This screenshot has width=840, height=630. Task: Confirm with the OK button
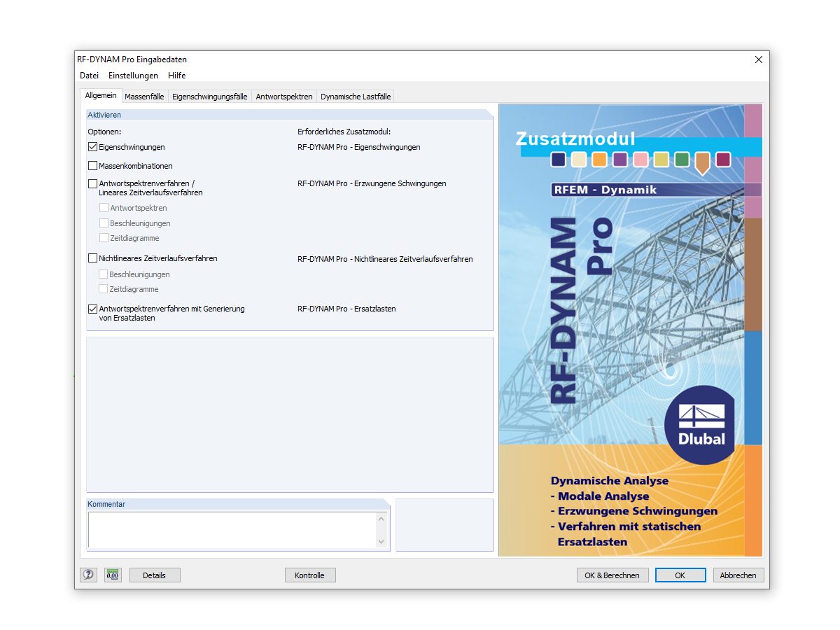pos(680,575)
